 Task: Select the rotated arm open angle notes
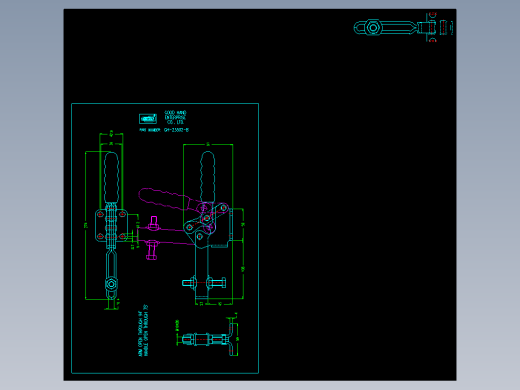[x=143, y=330]
